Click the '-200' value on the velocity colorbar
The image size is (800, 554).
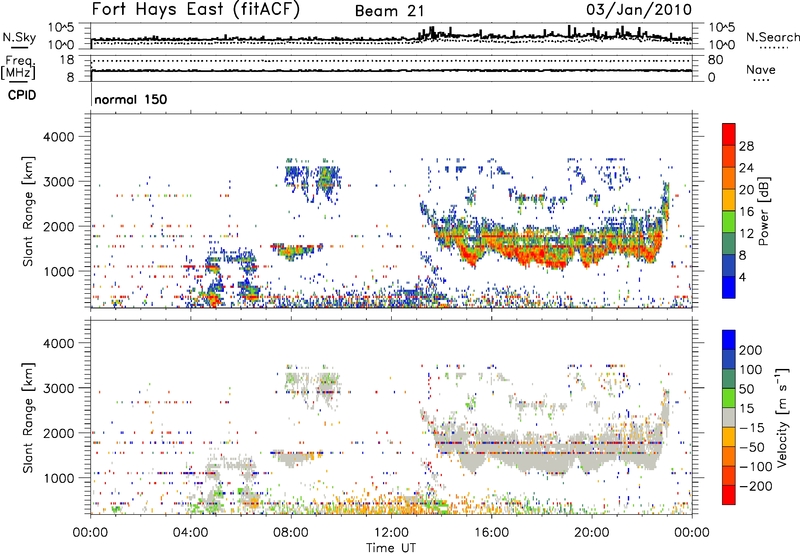tap(758, 486)
